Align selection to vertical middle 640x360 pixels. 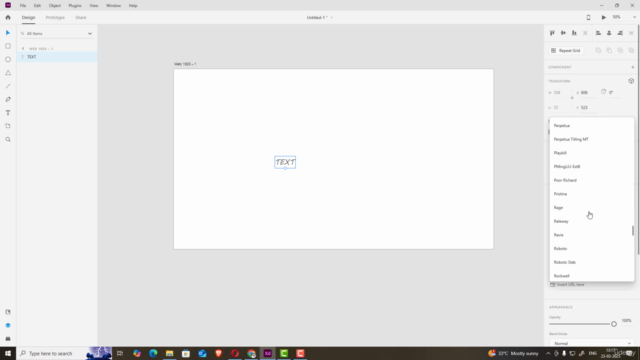[x=563, y=33]
